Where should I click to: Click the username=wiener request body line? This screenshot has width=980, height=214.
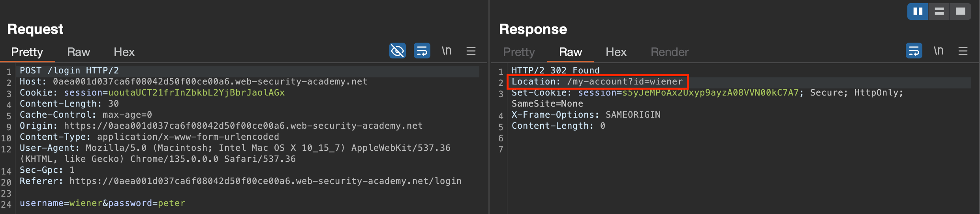coord(102,203)
